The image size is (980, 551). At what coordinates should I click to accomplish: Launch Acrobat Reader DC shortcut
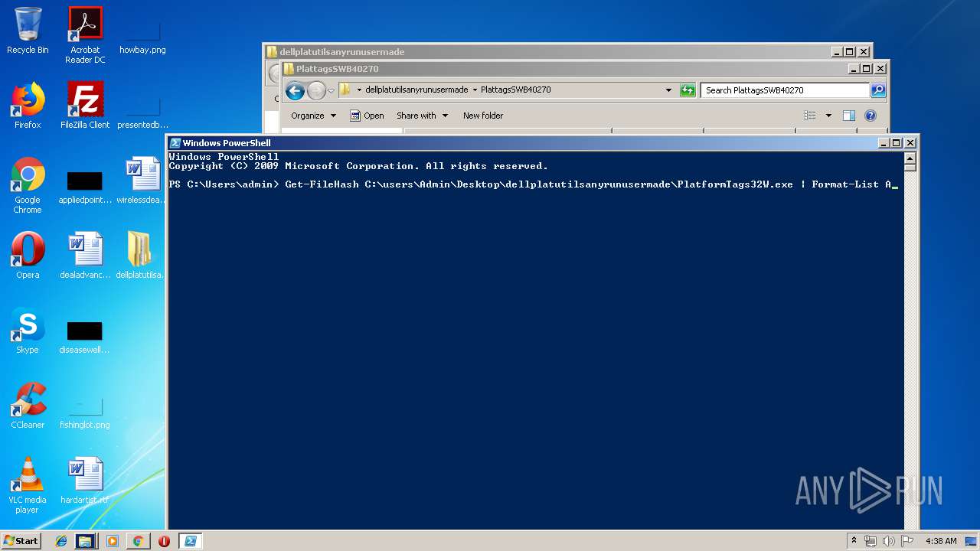pyautogui.click(x=85, y=35)
